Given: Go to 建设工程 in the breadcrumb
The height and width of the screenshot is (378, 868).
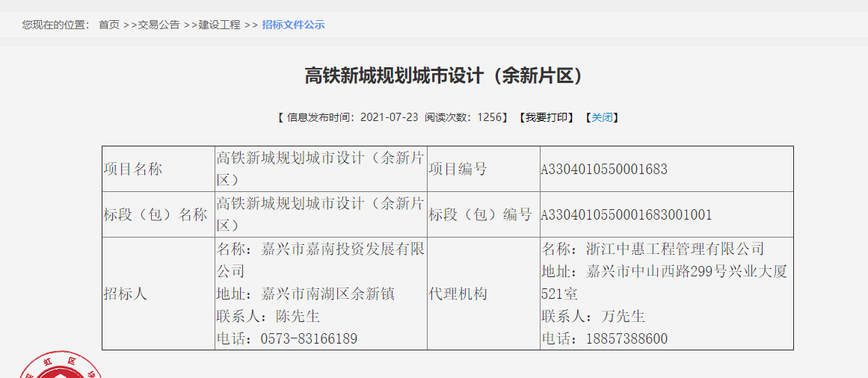Looking at the screenshot, I should pyautogui.click(x=219, y=25).
